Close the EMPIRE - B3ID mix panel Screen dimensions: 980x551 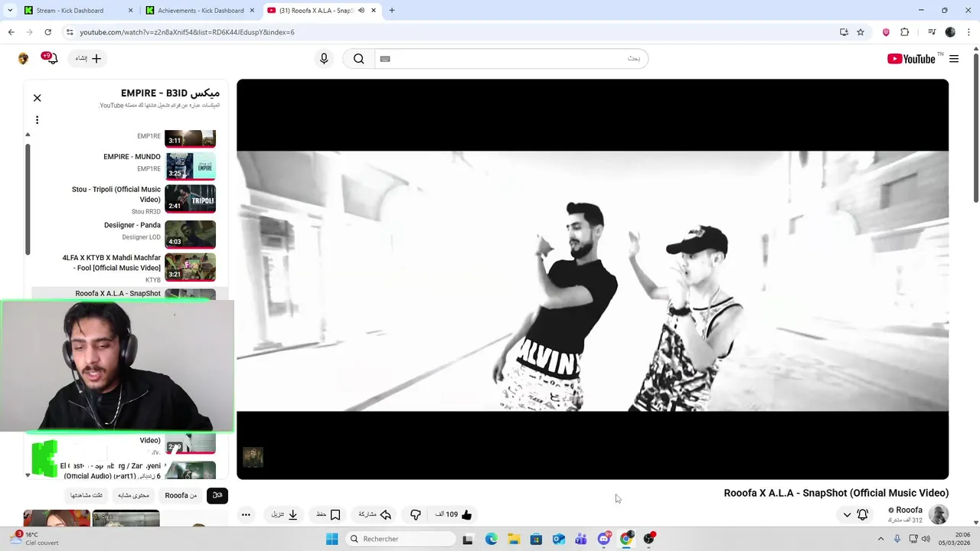click(37, 98)
